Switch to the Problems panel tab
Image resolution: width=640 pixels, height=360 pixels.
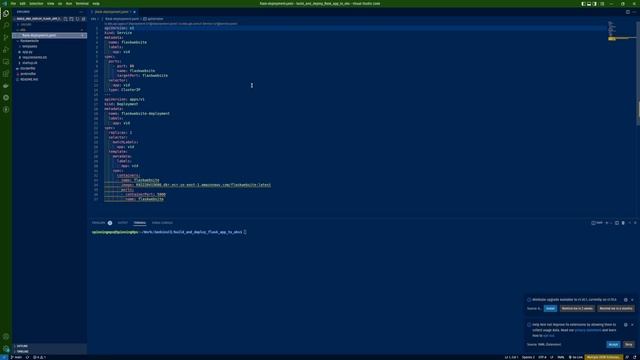pos(102,223)
